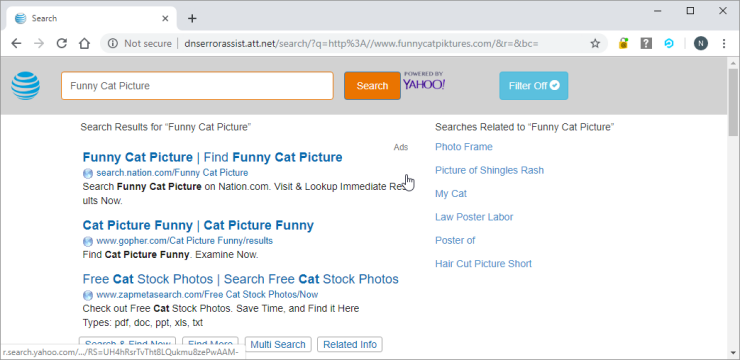This screenshot has height=360, width=740.
Task: Focus the Funny Cat Picture search field
Action: [197, 85]
